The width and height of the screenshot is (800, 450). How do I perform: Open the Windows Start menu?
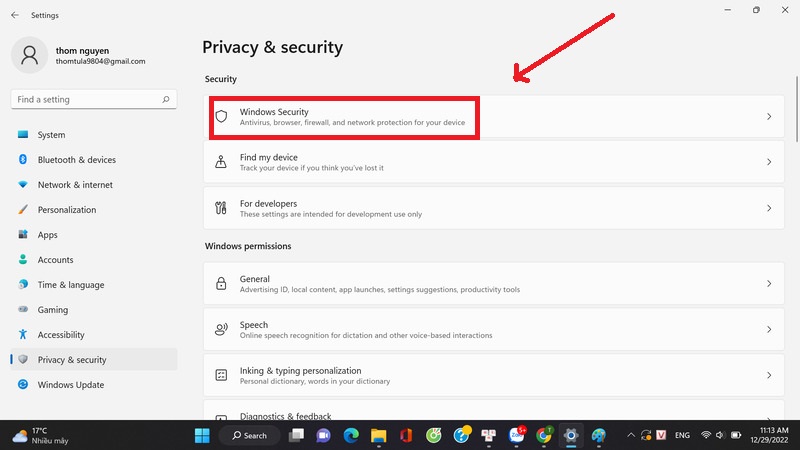(x=203, y=435)
